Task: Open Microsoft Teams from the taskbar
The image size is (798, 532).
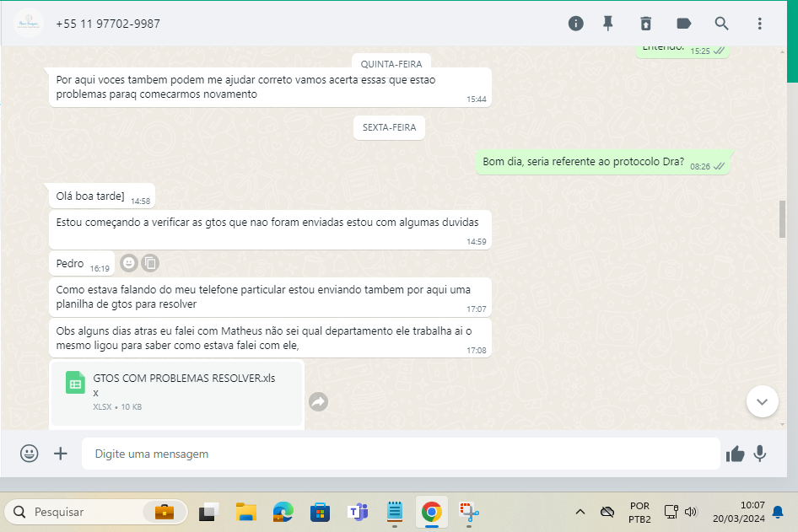Action: [358, 512]
